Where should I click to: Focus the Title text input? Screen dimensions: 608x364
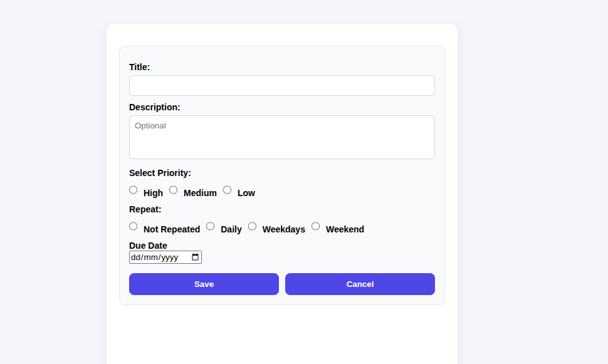(x=281, y=86)
